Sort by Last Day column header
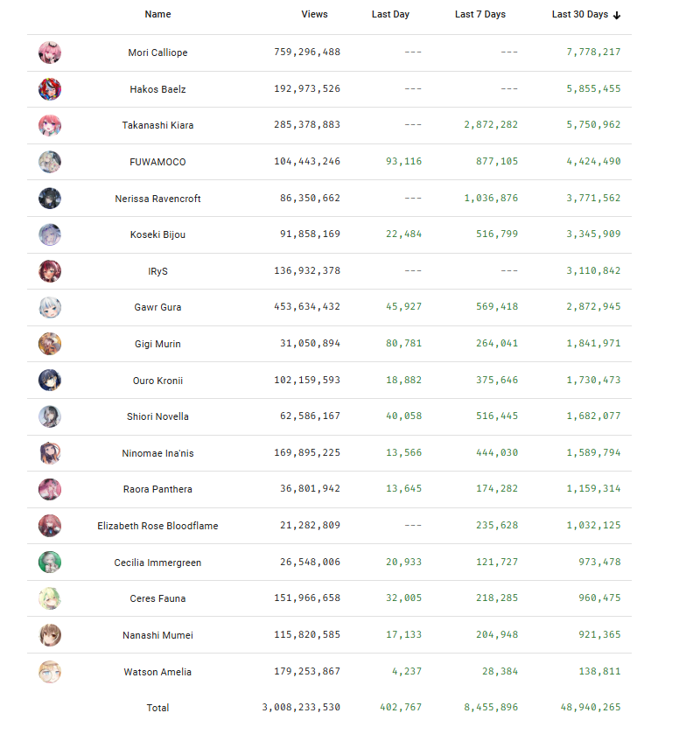Screen dimensions: 700x734 (x=390, y=14)
